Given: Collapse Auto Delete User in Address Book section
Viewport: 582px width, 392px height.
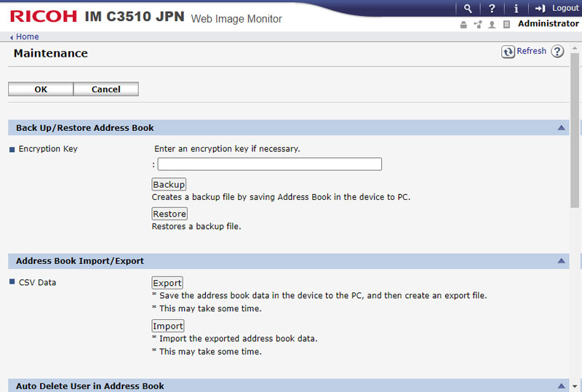Looking at the screenshot, I should 561,385.
